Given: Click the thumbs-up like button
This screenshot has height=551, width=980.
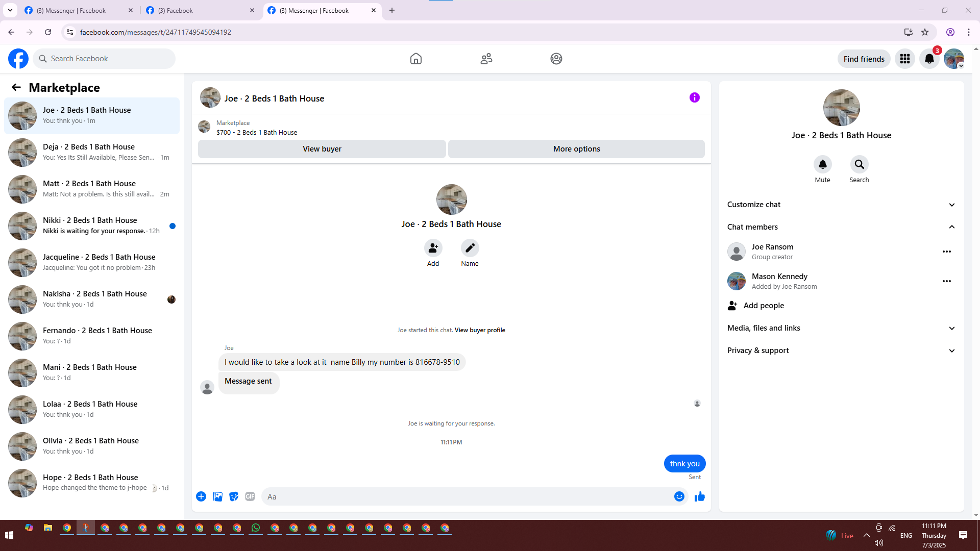Looking at the screenshot, I should coord(699,496).
